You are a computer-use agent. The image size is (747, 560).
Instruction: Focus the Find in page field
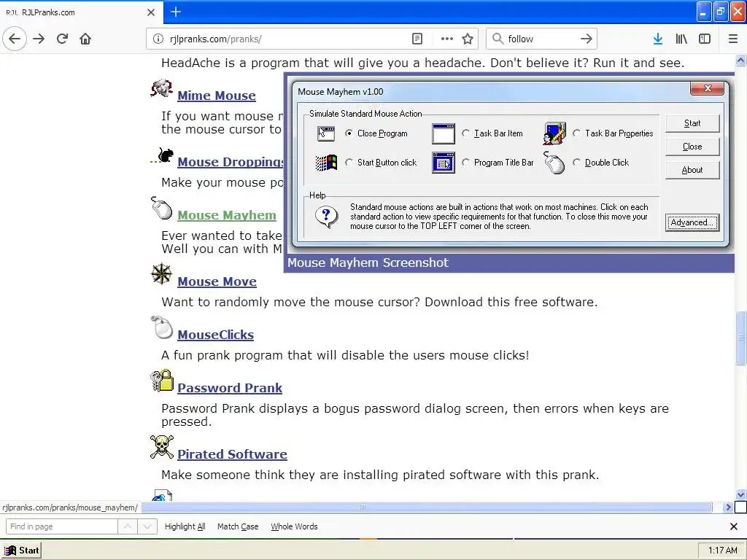(x=62, y=526)
